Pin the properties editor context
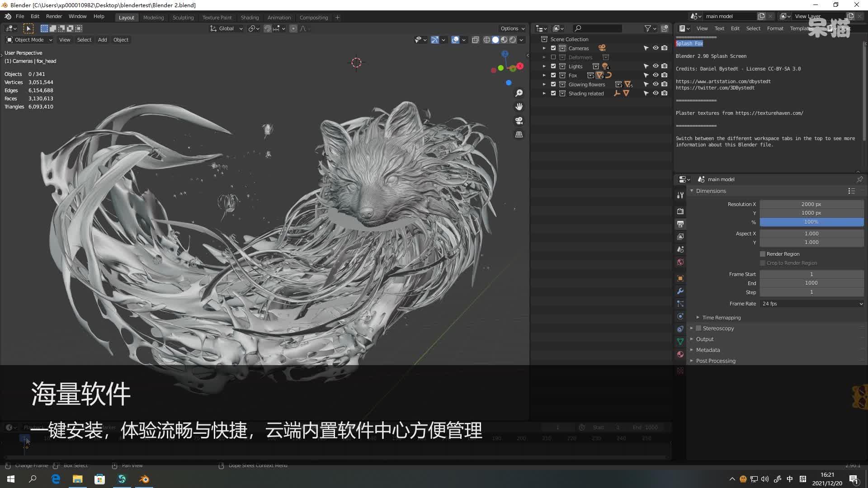Viewport: 868px width, 488px height. point(859,179)
